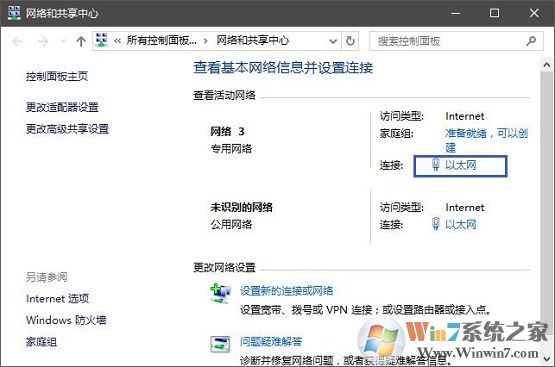Open 以太网 connection for 网络 3
This screenshot has height=367, width=555.
pos(460,166)
